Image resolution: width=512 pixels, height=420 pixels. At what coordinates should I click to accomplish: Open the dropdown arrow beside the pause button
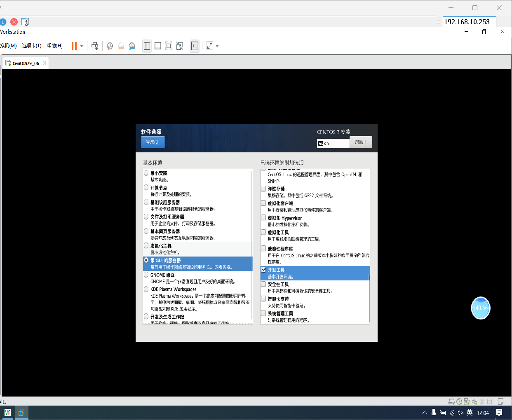tap(82, 46)
